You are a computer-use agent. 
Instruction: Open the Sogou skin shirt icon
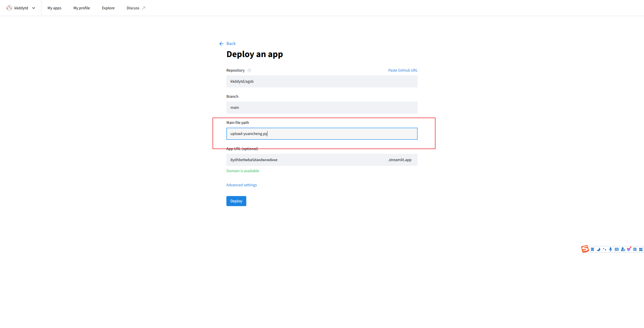[629, 249]
